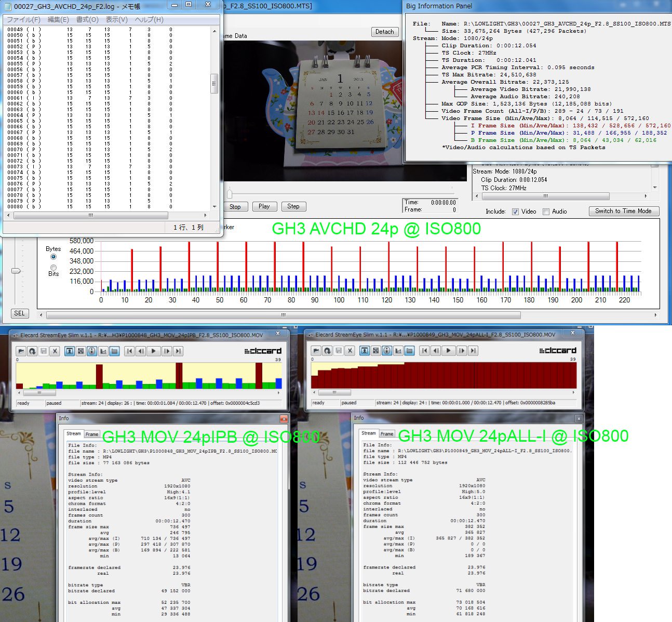
Task: Switch to the Frame tab in the 24pIPB Info window
Action: [x=92, y=434]
